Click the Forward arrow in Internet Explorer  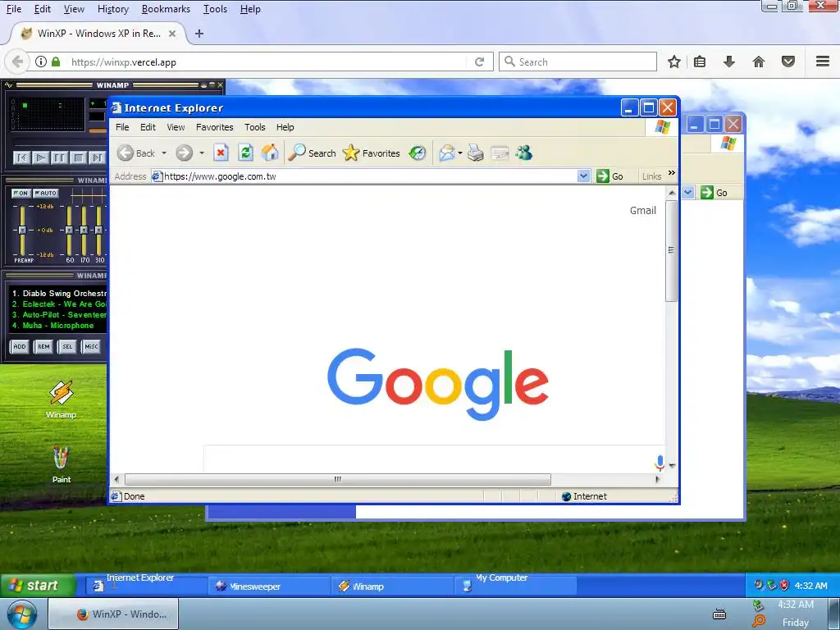(x=184, y=153)
